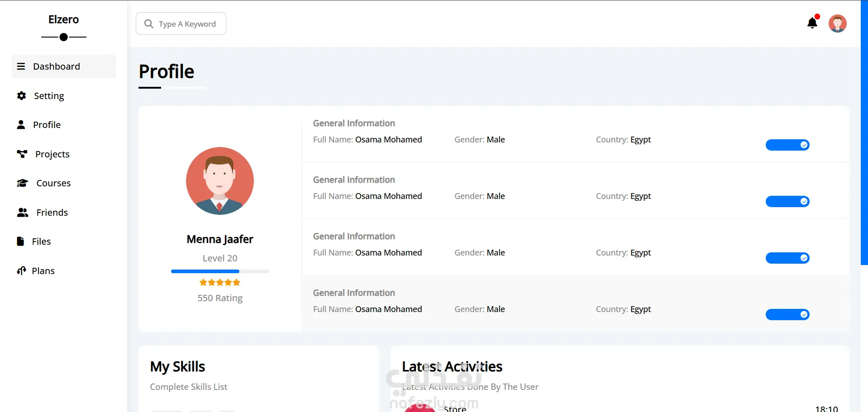Image resolution: width=868 pixels, height=412 pixels.
Task: Select Profile in the sidebar menu
Action: [x=63, y=125]
